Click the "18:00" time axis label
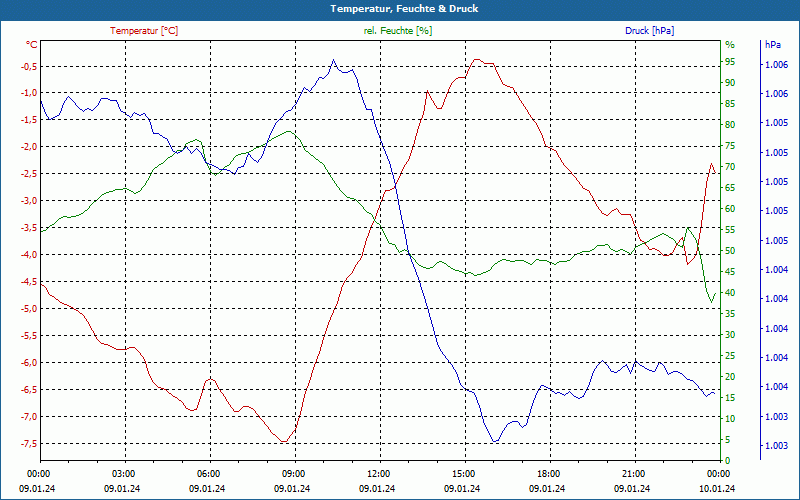 (x=548, y=473)
